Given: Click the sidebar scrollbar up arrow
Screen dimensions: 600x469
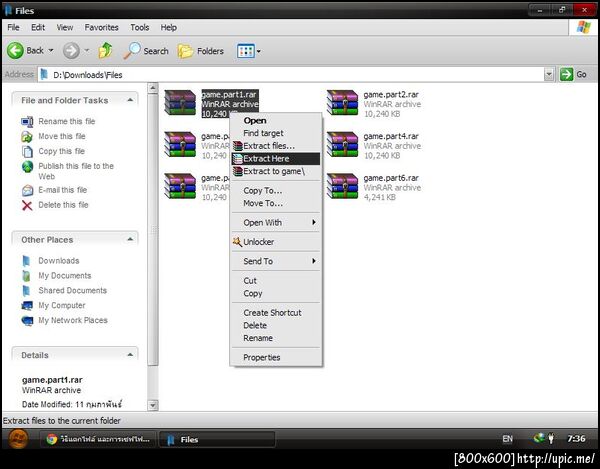Looking at the screenshot, I should coord(153,88).
